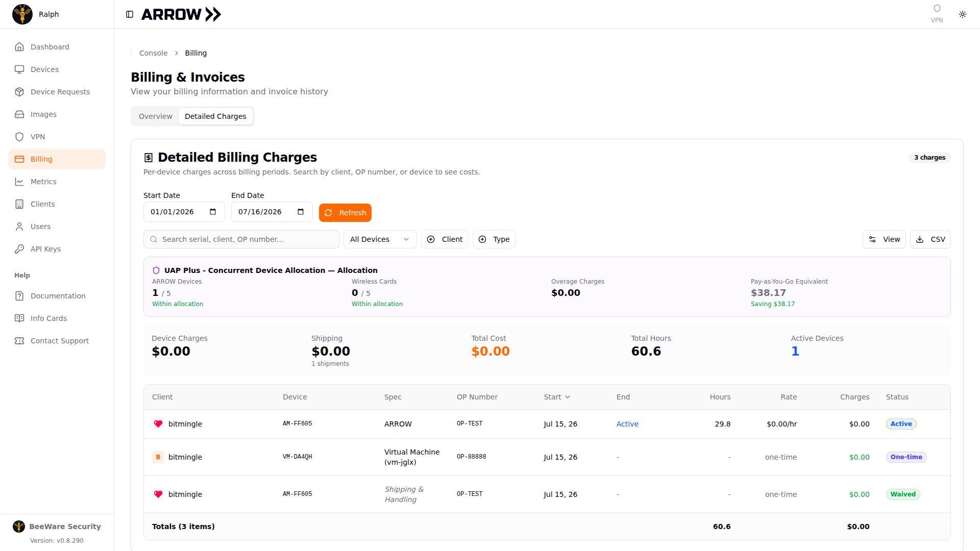The height and width of the screenshot is (551, 980).
Task: Open the Start Date calendar picker icon
Action: 213,212
